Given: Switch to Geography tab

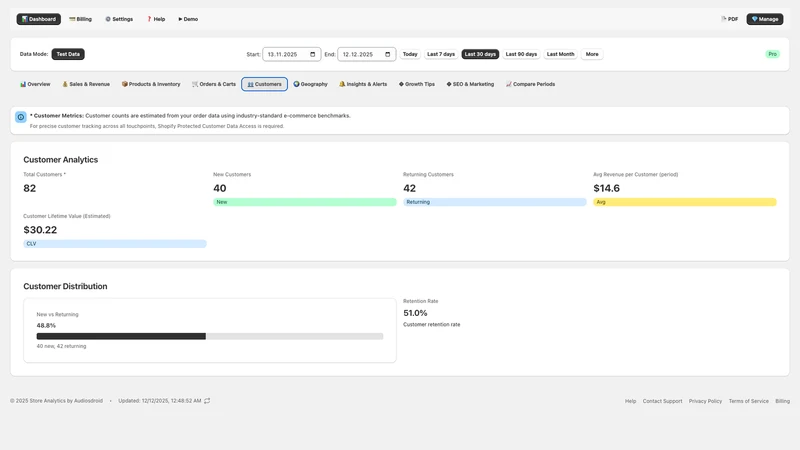Looking at the screenshot, I should (x=310, y=84).
